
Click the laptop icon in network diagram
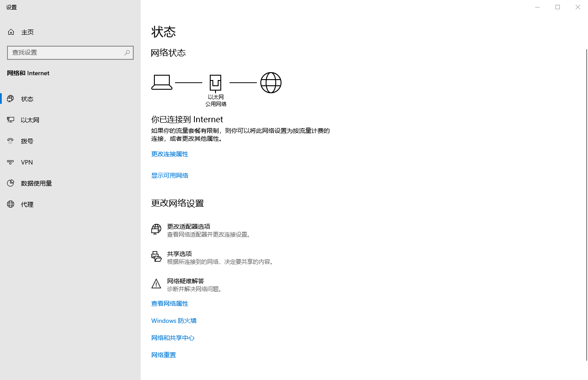click(162, 82)
